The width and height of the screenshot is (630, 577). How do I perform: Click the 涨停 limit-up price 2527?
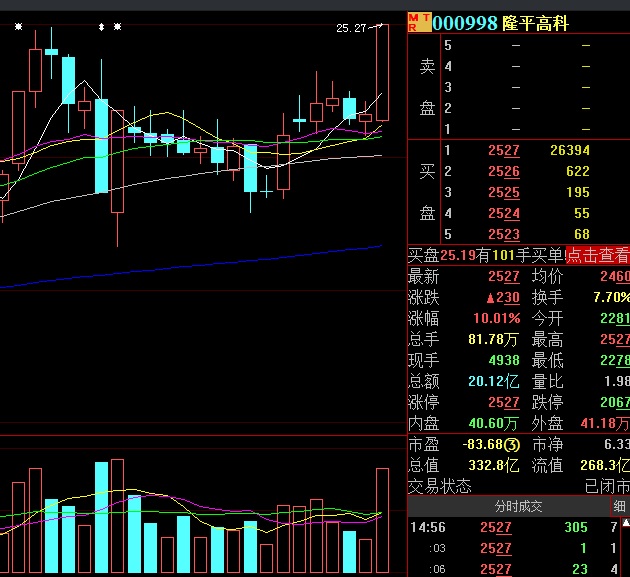pos(503,402)
